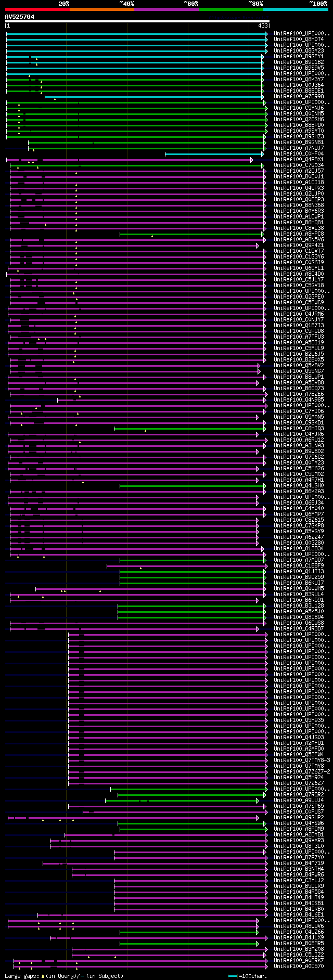The width and height of the screenshot is (333, 980).
Task: Select the label UniRef100_A7NUJ7
Action: tap(299, 148)
